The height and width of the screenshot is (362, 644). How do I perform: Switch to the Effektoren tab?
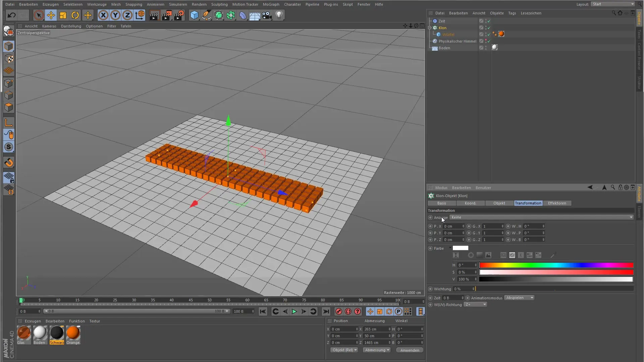[557, 203]
